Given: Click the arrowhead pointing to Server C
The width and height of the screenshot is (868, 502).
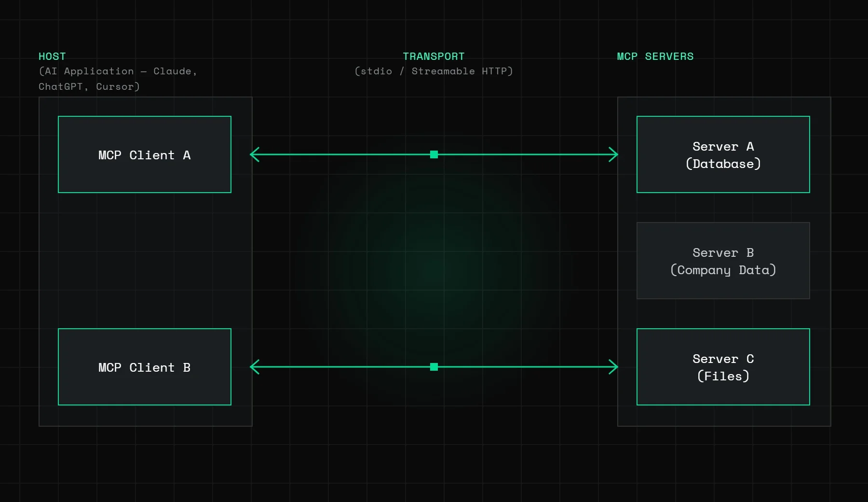Looking at the screenshot, I should (613, 367).
